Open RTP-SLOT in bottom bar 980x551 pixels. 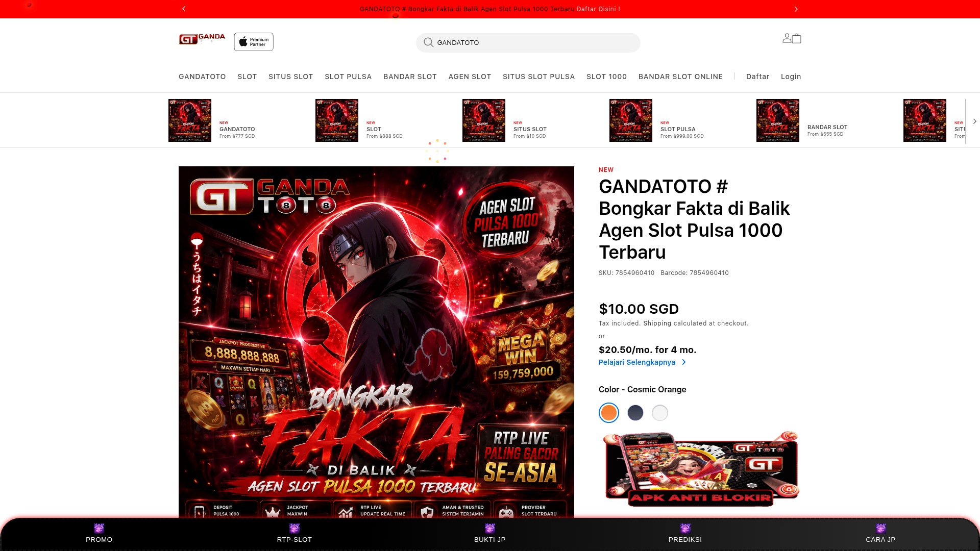pos(295,534)
